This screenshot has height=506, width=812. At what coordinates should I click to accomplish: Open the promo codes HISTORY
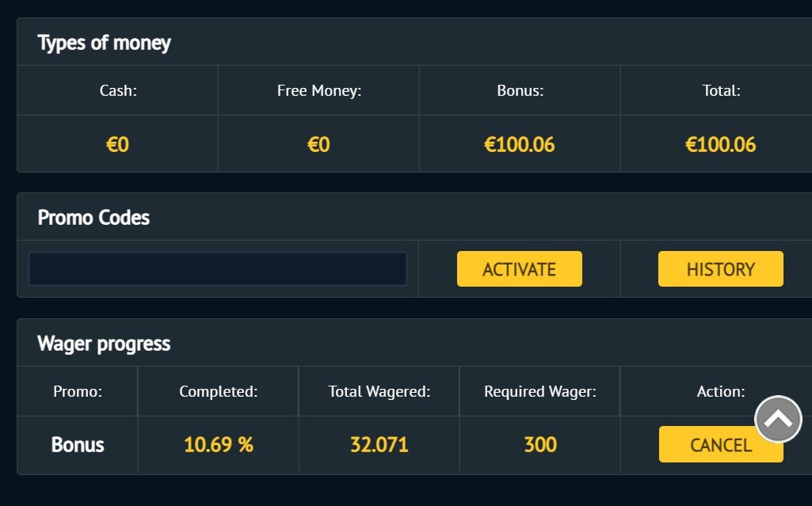click(720, 269)
